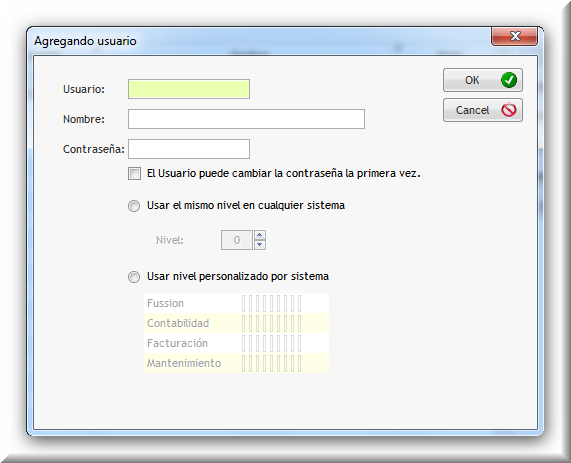Set the Mantenimiento level bar indicator
Viewport: 571px width, 463px height.
click(272, 364)
